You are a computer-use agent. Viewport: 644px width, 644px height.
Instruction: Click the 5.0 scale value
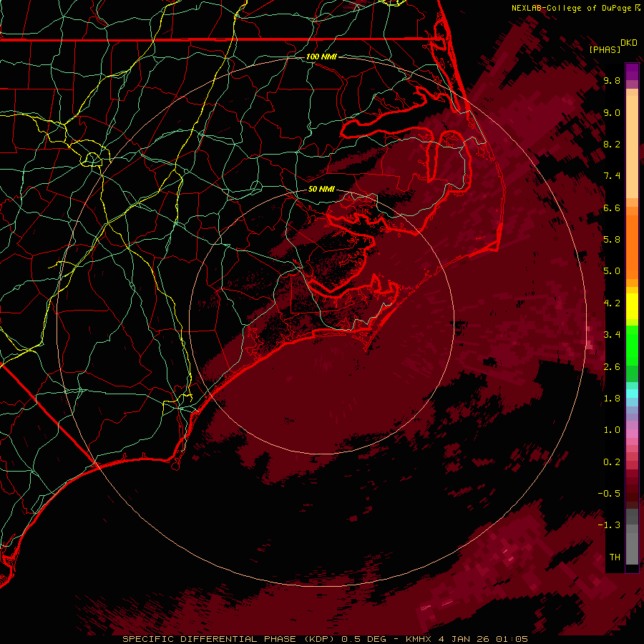(612, 271)
